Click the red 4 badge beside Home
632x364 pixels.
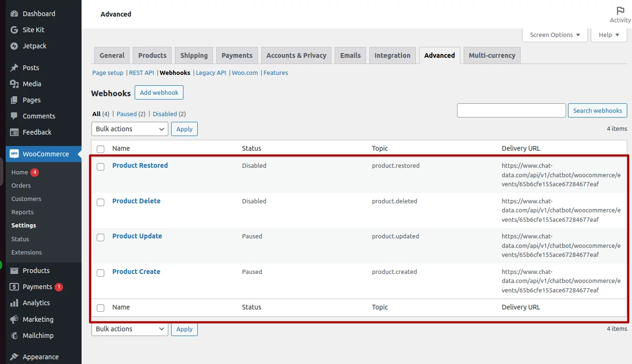pyautogui.click(x=35, y=172)
